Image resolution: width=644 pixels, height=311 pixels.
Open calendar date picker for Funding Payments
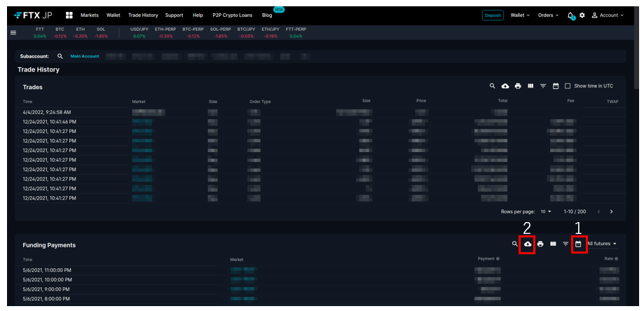(x=578, y=244)
